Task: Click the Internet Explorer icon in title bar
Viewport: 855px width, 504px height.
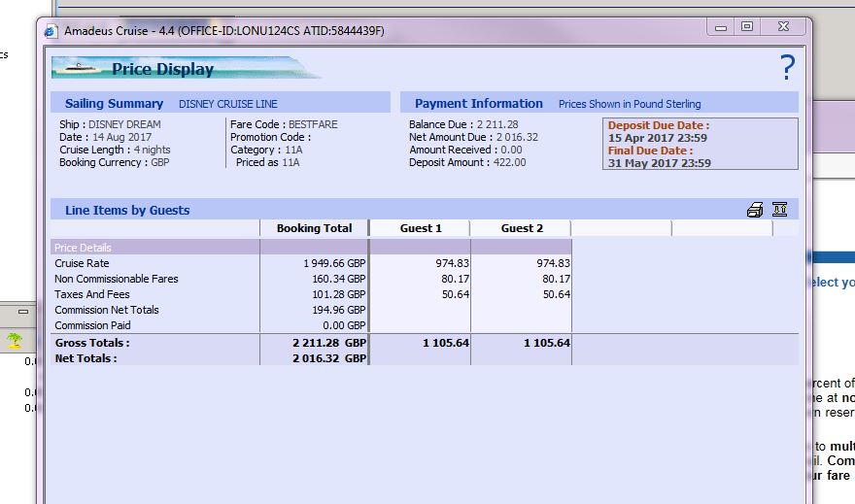Action: (x=51, y=31)
